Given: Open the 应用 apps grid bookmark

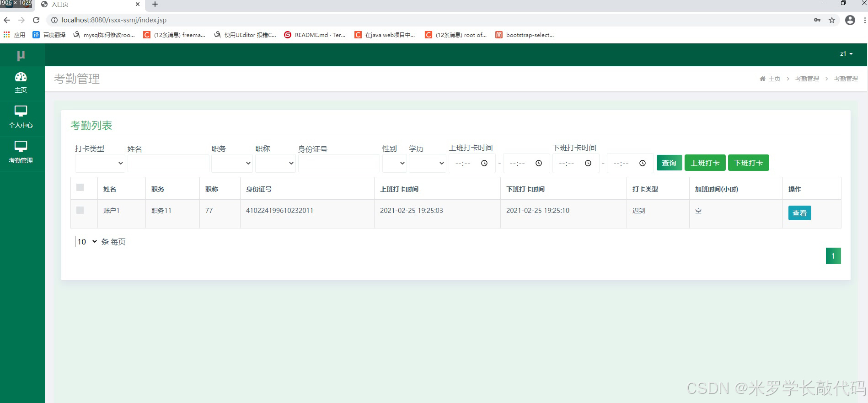Looking at the screenshot, I should coord(14,35).
